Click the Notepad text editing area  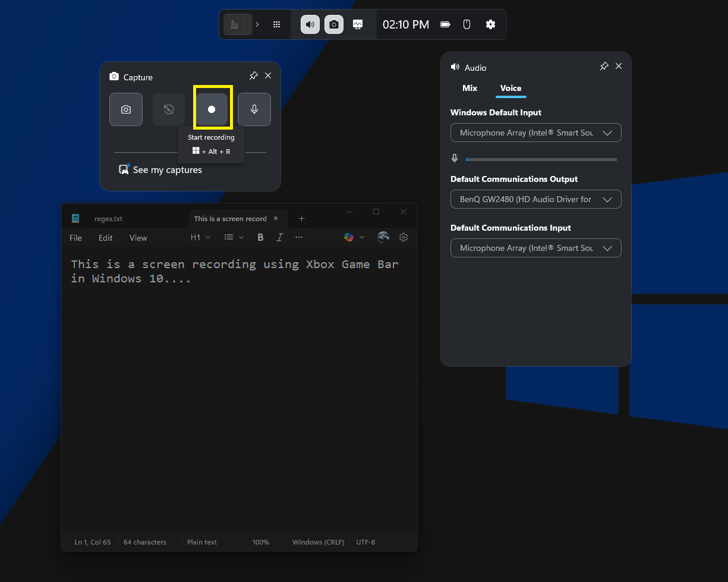coord(238,386)
